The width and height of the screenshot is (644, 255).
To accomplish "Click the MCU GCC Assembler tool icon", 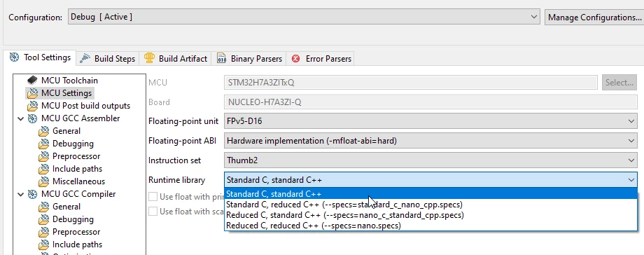I will (32, 118).
